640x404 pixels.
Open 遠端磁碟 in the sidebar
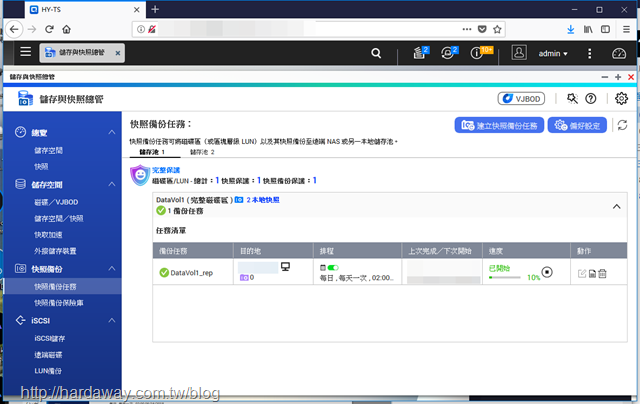[48, 355]
